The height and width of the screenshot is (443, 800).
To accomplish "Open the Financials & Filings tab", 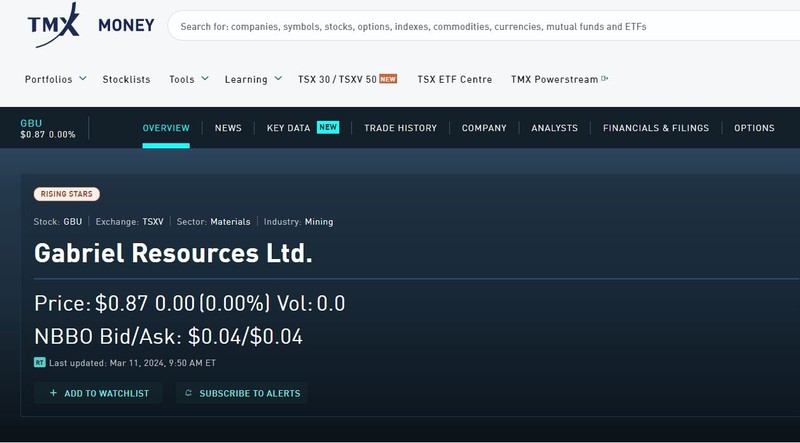I will point(656,128).
